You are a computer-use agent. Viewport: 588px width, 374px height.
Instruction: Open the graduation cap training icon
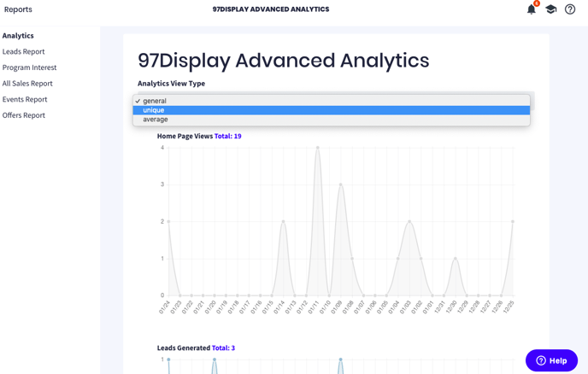550,9
